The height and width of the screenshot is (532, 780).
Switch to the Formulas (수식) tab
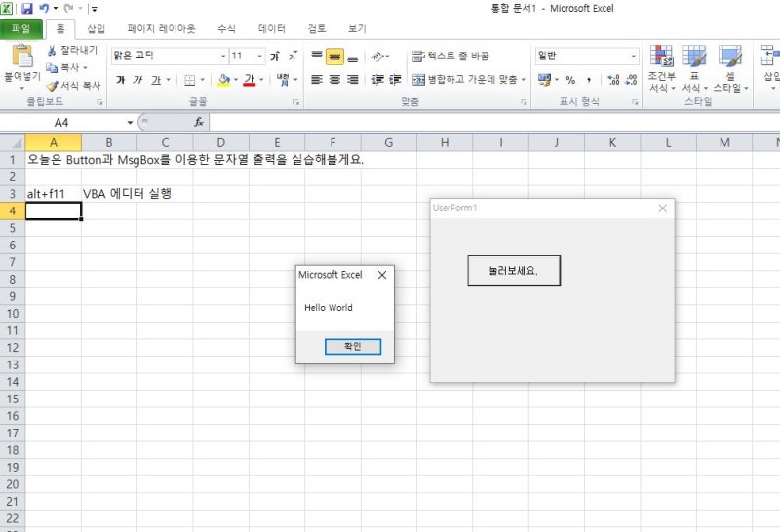click(226, 29)
